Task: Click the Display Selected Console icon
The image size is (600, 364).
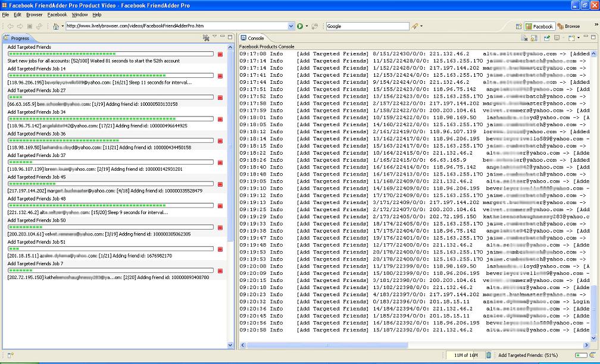Action: (557, 38)
